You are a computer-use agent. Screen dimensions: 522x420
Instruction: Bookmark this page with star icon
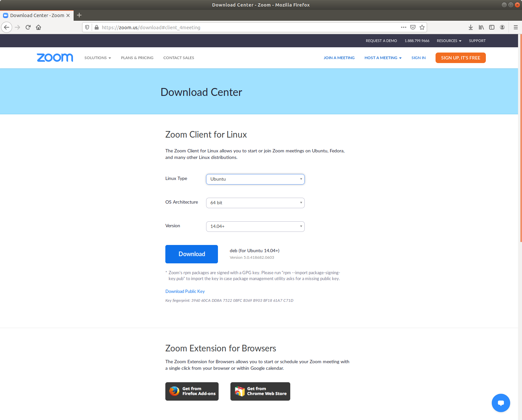[422, 27]
